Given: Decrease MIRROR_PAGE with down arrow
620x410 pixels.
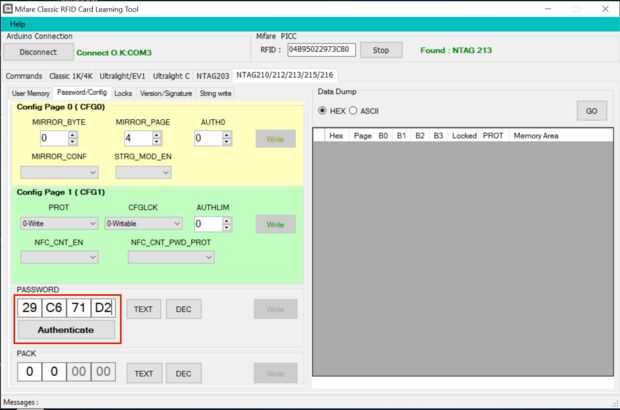Looking at the screenshot, I should 157,142.
